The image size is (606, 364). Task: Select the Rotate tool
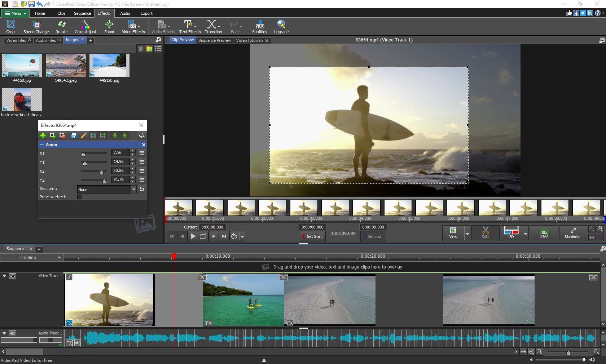pyautogui.click(x=61, y=26)
